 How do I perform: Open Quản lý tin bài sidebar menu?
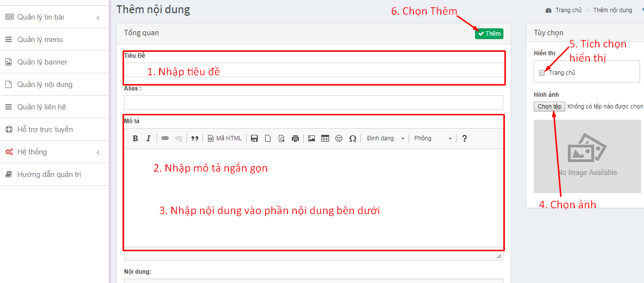(54, 17)
